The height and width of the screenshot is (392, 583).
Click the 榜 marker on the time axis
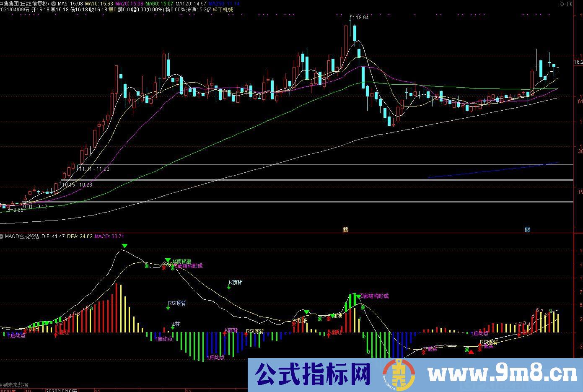pyautogui.click(x=345, y=230)
